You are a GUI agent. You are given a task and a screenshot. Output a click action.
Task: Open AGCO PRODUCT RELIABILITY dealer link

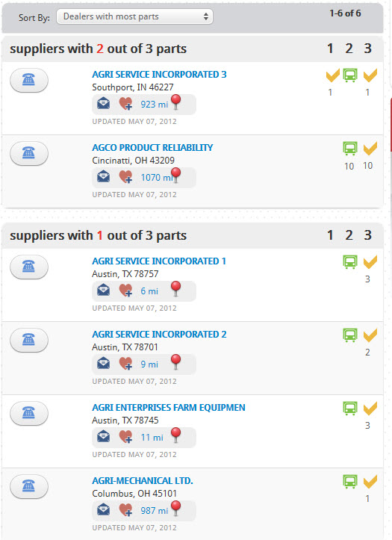click(152, 147)
